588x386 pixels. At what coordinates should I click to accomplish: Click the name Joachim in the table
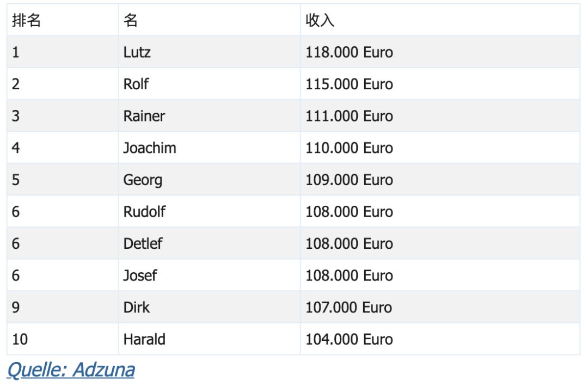150,148
